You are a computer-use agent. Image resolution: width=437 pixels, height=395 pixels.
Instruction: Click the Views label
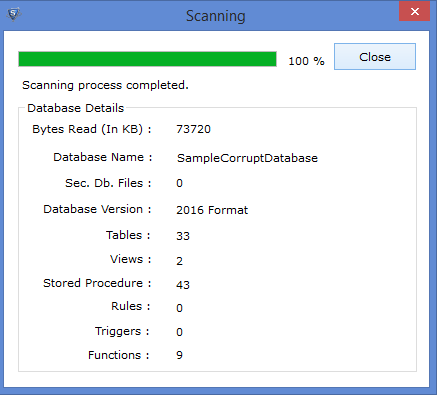point(130,259)
